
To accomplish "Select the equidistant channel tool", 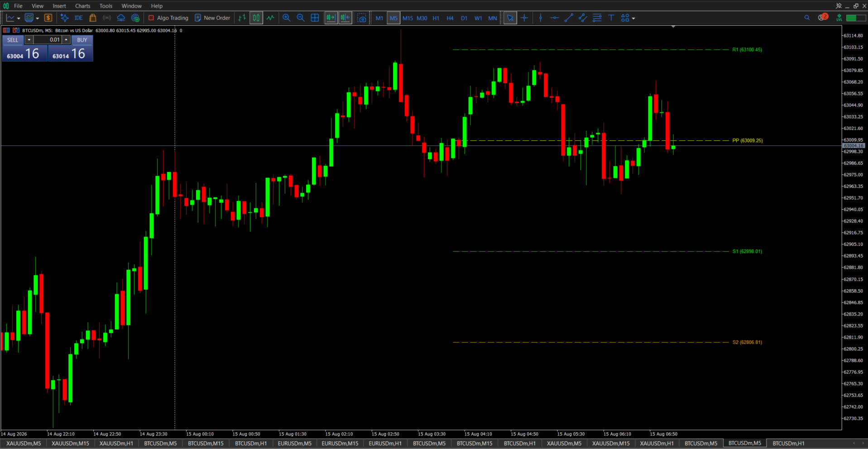I will 583,18.
